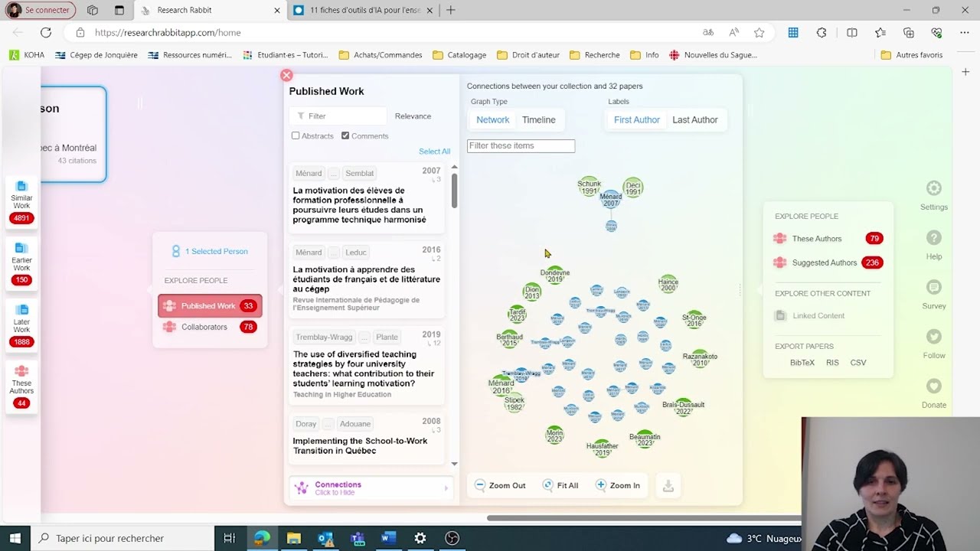Click the 'Filter these items' input
The image size is (980, 551).
point(521,145)
